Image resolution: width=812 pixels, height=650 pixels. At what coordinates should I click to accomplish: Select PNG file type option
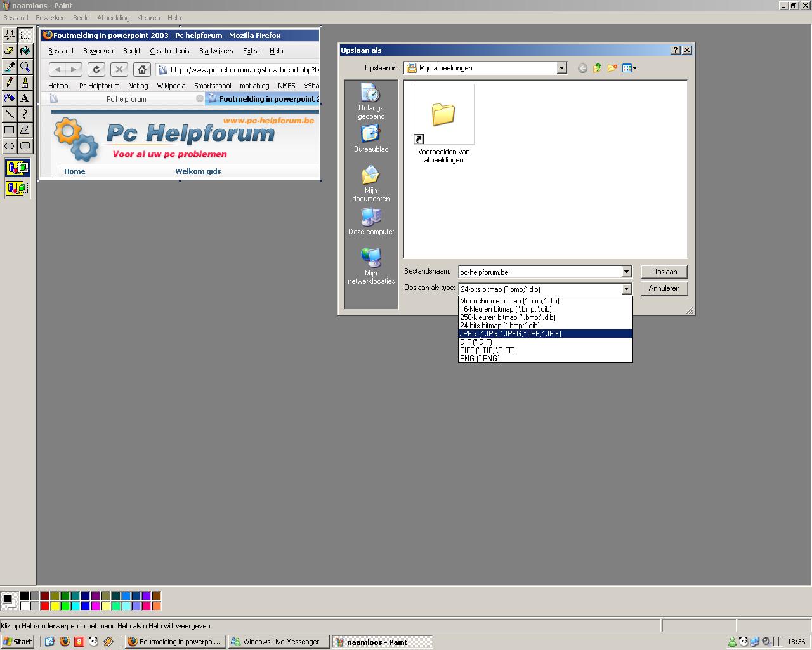545,359
